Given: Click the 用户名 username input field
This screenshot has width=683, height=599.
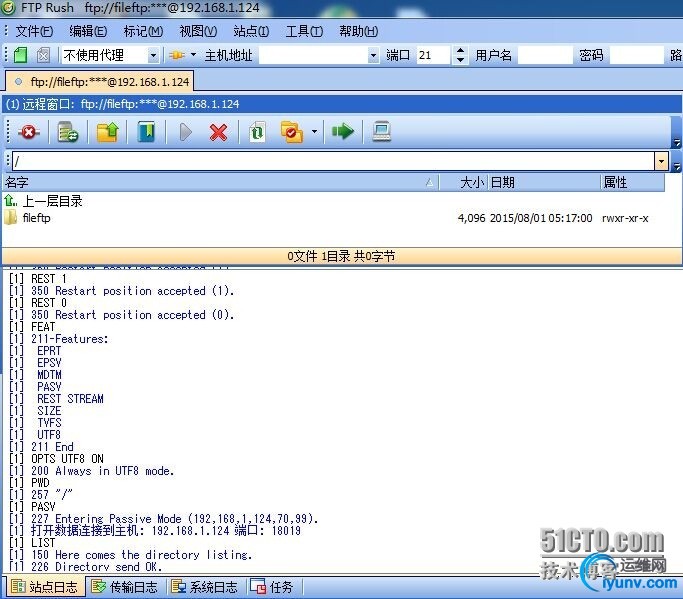Looking at the screenshot, I should pos(545,55).
